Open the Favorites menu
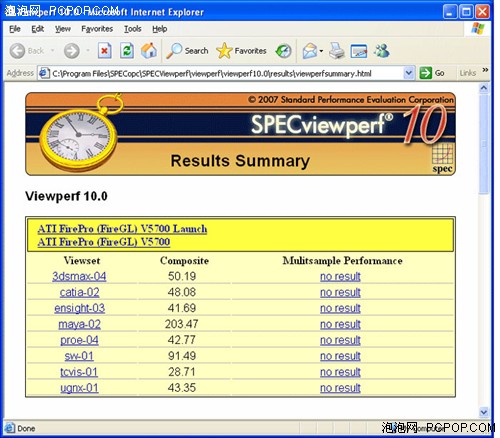Image resolution: width=500 pixels, height=438 pixels. 97,29
